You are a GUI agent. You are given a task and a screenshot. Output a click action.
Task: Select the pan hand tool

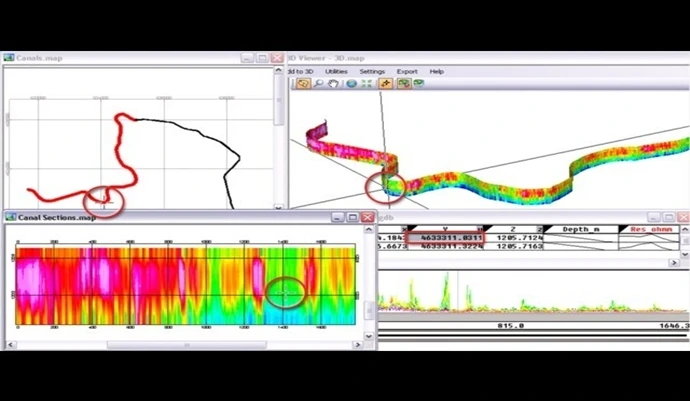(333, 84)
